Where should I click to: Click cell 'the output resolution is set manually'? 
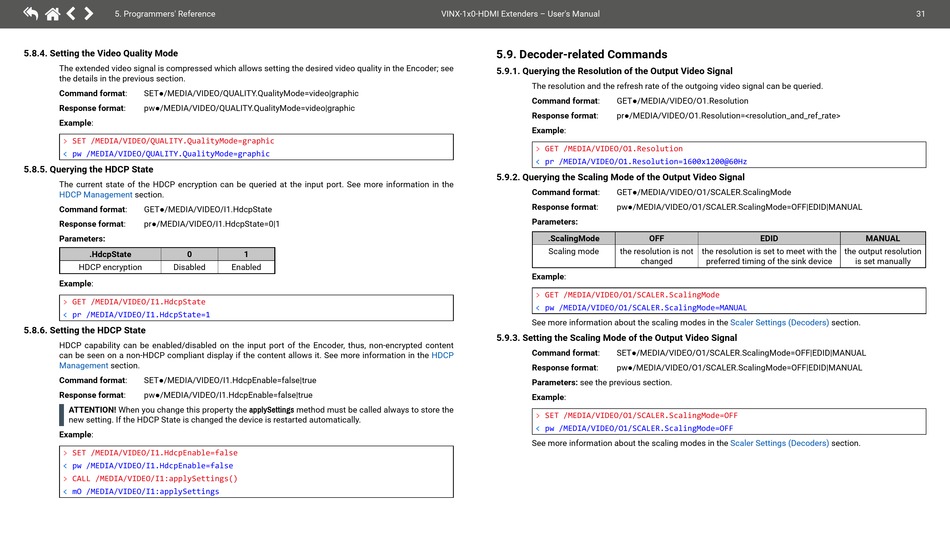pos(883,256)
